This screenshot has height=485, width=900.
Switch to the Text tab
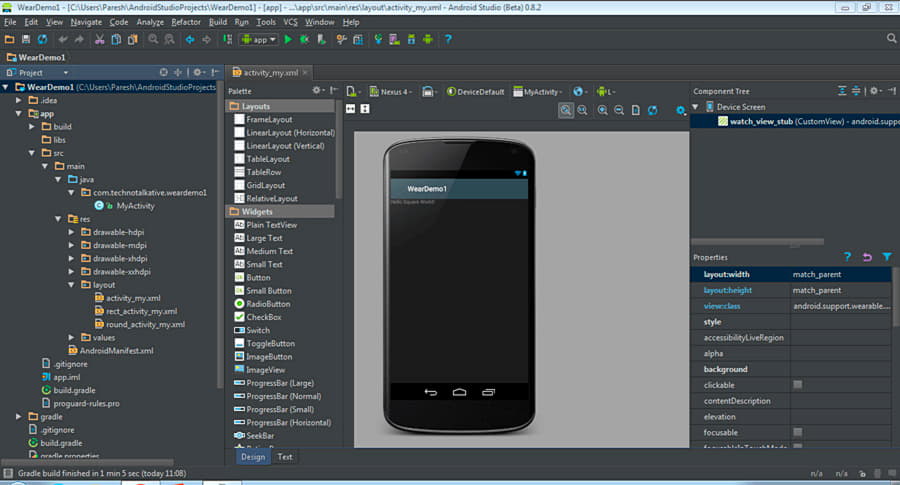(285, 457)
